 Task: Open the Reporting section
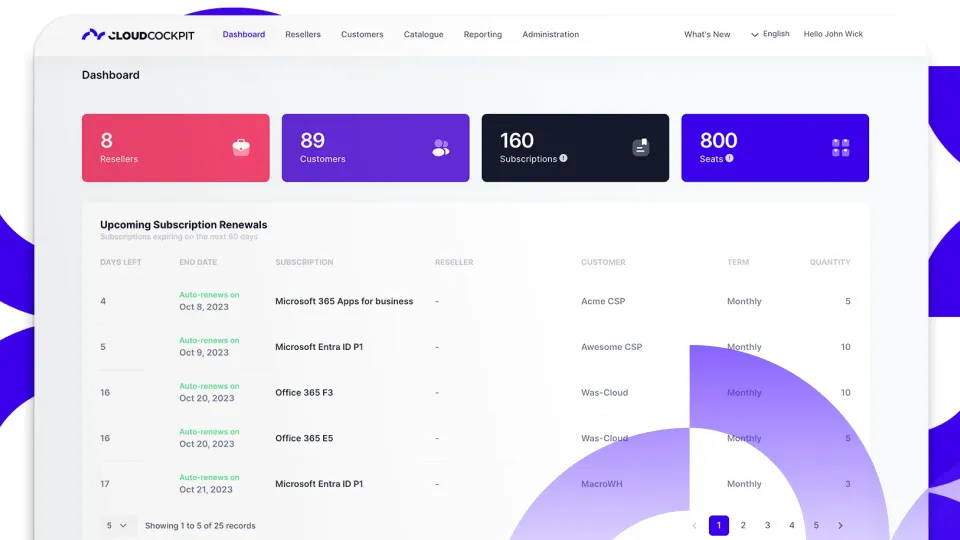click(483, 34)
